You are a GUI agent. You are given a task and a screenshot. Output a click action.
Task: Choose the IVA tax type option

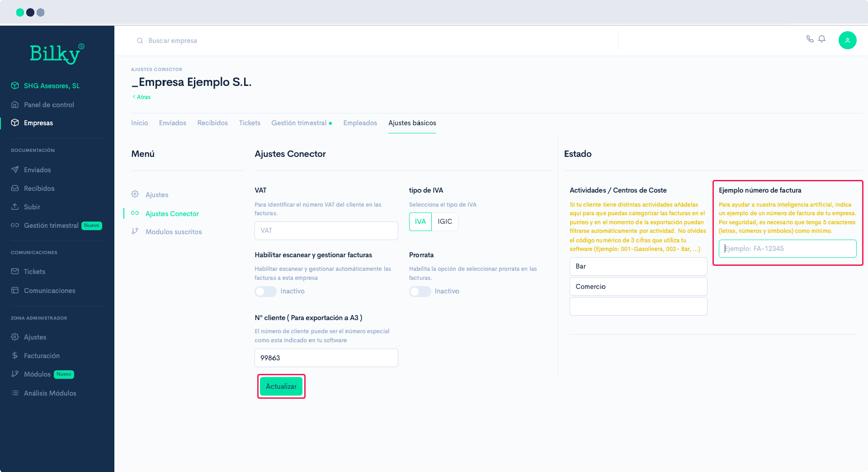(420, 222)
